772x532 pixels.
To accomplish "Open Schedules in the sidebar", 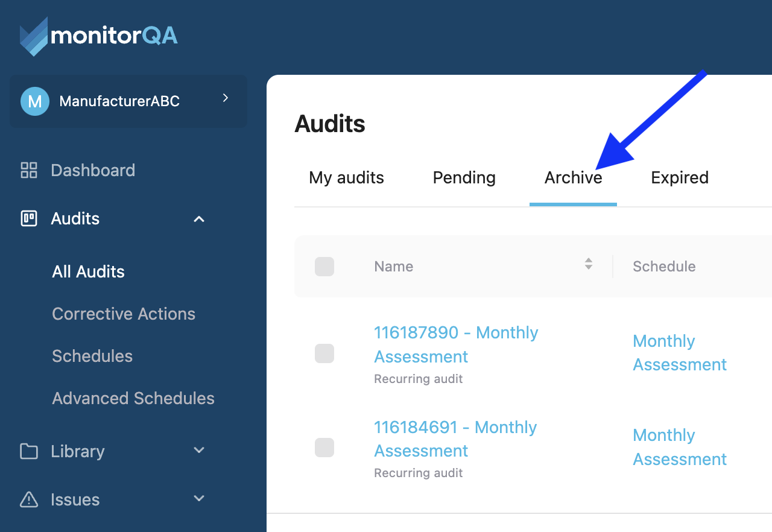I will (x=92, y=356).
